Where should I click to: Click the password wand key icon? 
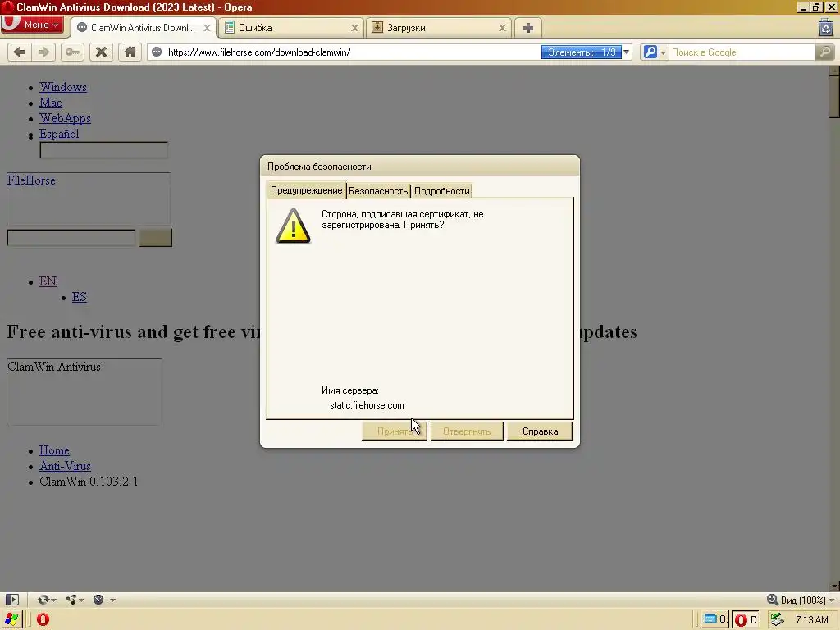tap(72, 52)
